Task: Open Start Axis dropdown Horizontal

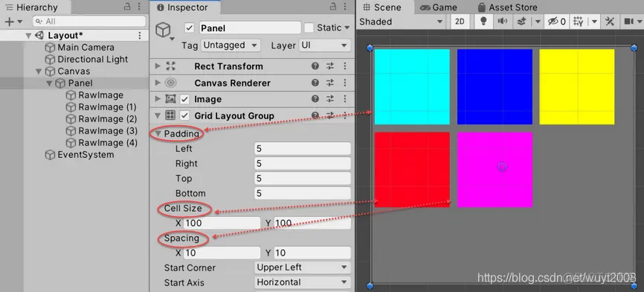Action: coord(302,282)
